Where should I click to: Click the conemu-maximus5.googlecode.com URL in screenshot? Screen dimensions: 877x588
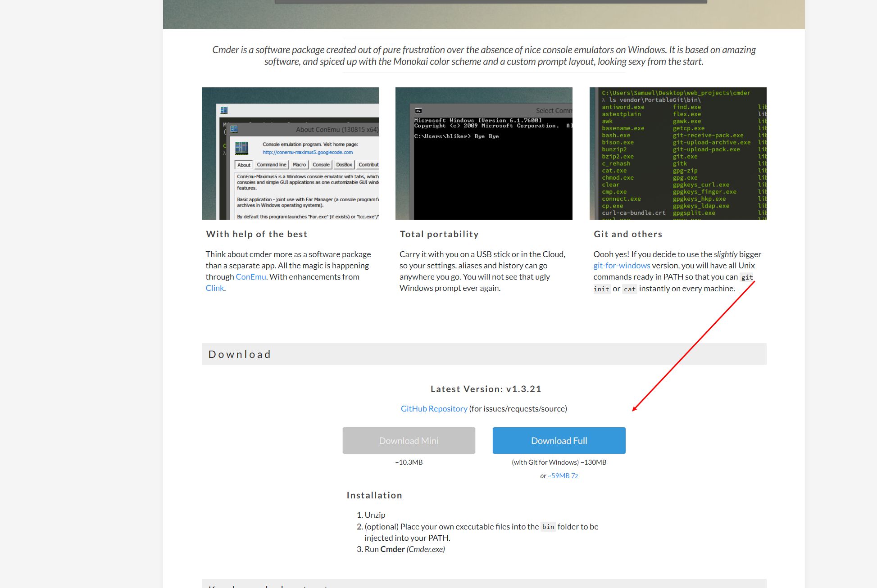pos(308,152)
